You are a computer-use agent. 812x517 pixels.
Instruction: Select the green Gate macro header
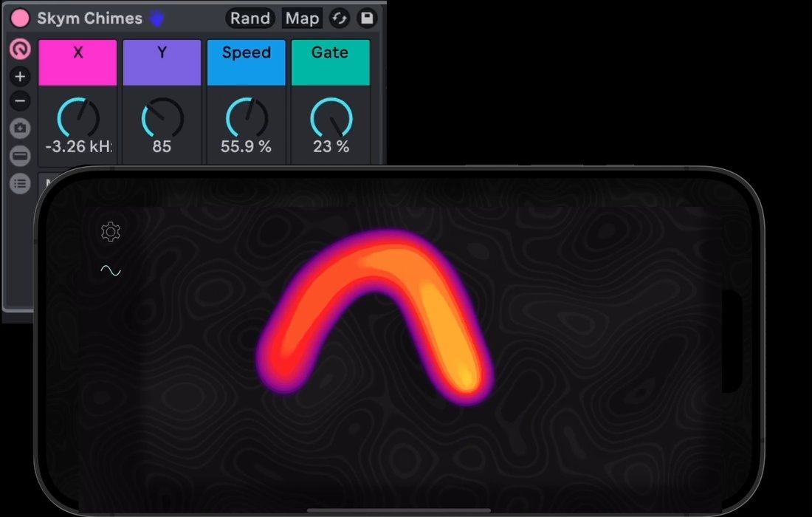tap(331, 62)
